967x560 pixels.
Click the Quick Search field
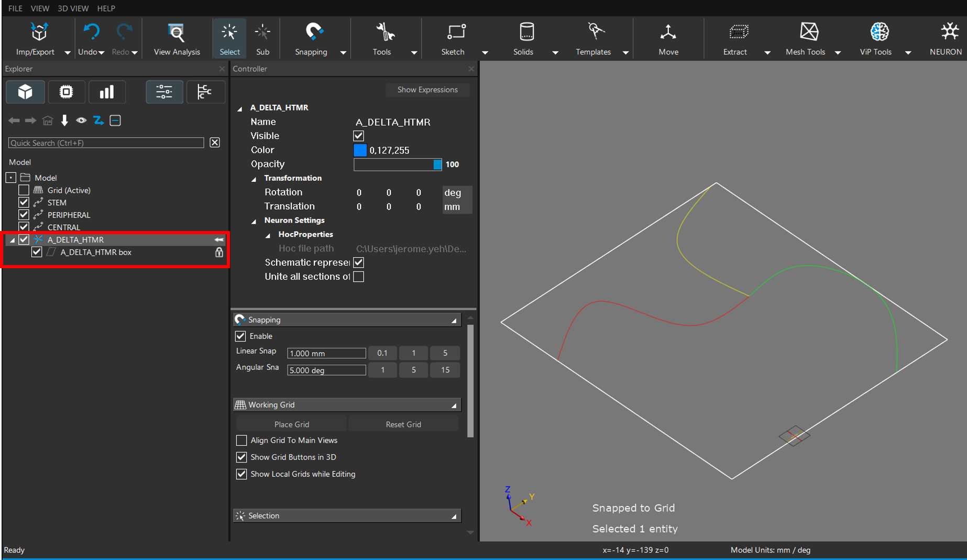point(106,142)
